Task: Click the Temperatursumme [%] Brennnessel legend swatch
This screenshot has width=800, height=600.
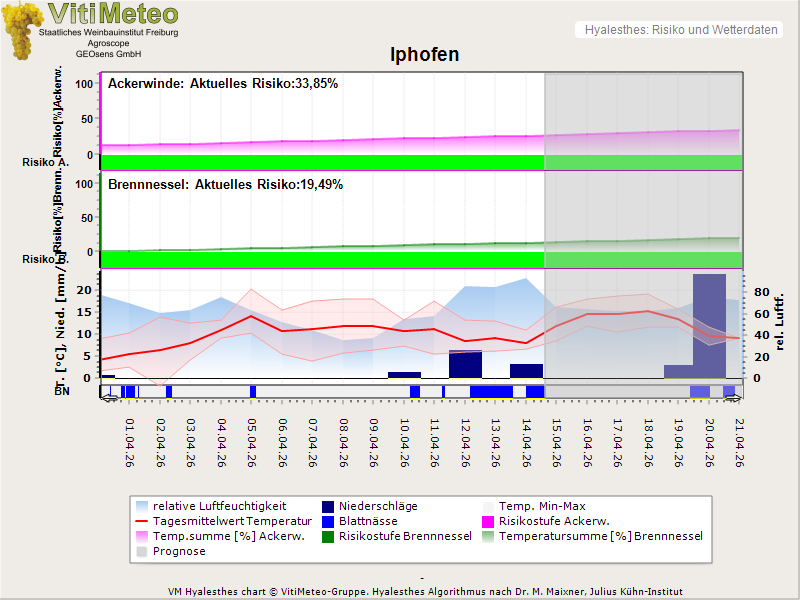Action: 488,537
